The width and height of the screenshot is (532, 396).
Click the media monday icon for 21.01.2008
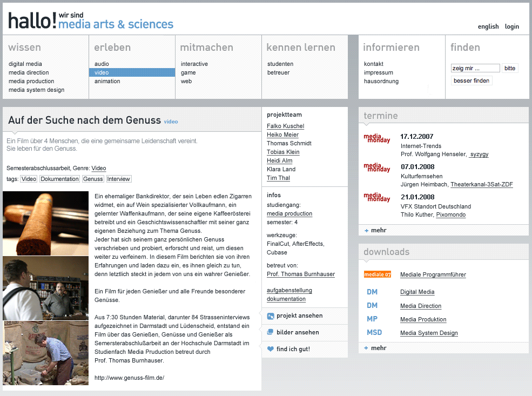tap(376, 197)
